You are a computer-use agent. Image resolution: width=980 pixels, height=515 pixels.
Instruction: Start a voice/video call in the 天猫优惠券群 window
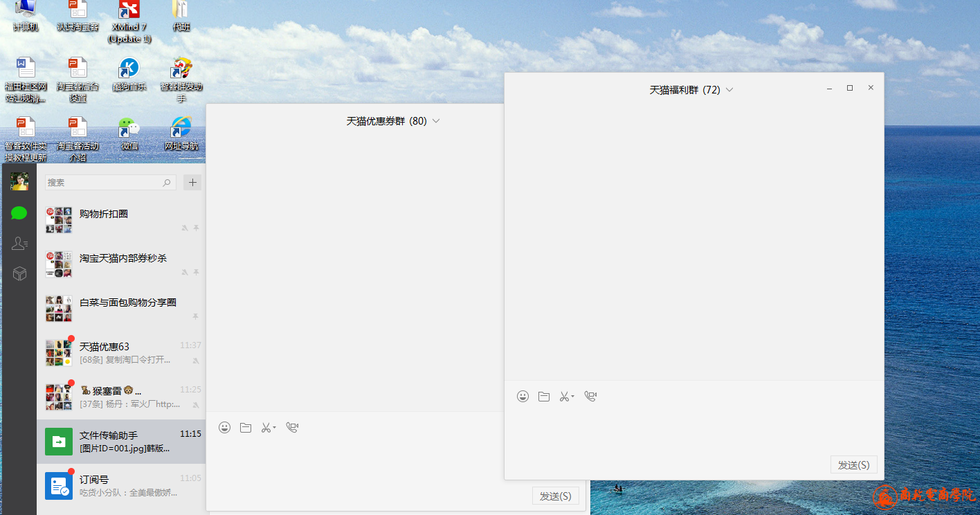coord(292,428)
